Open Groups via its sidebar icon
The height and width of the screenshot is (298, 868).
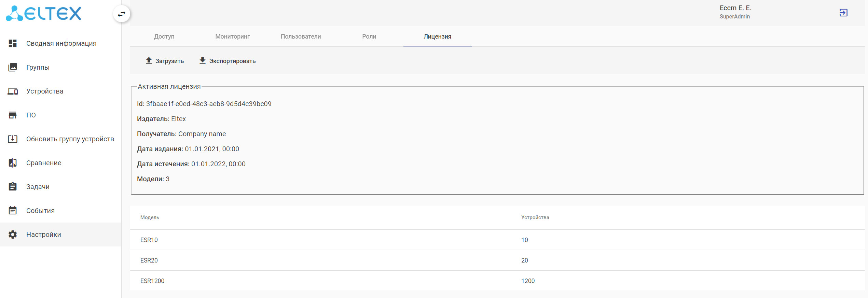(13, 67)
